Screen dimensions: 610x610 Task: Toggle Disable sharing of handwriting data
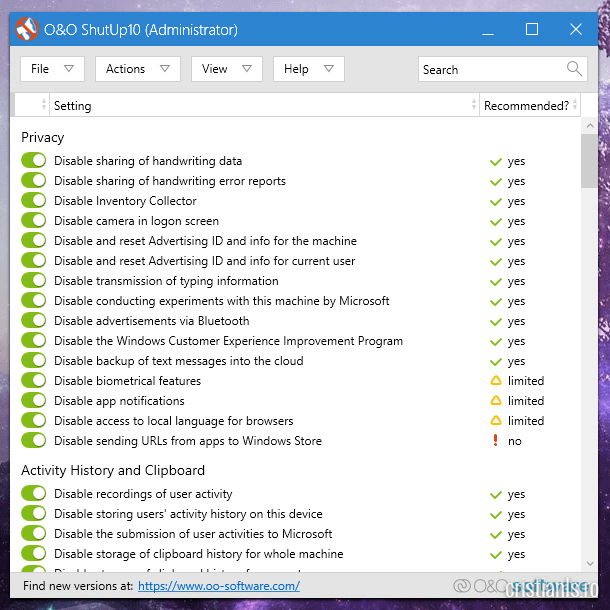33,160
